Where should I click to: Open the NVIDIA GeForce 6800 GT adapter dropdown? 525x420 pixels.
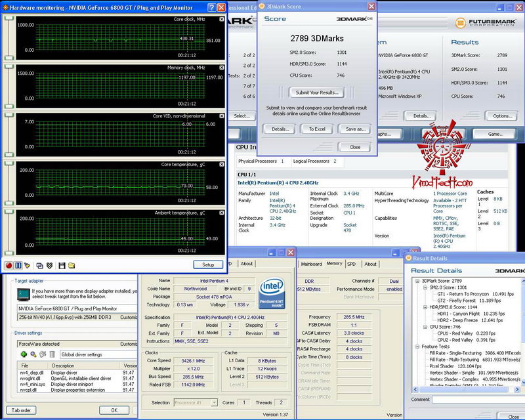click(x=77, y=308)
